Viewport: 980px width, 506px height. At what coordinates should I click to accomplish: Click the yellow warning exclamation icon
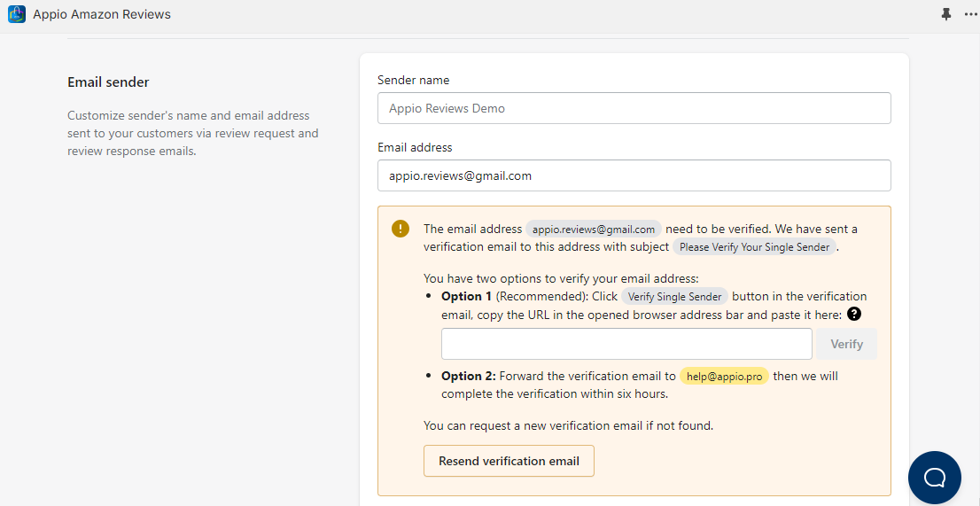point(401,229)
